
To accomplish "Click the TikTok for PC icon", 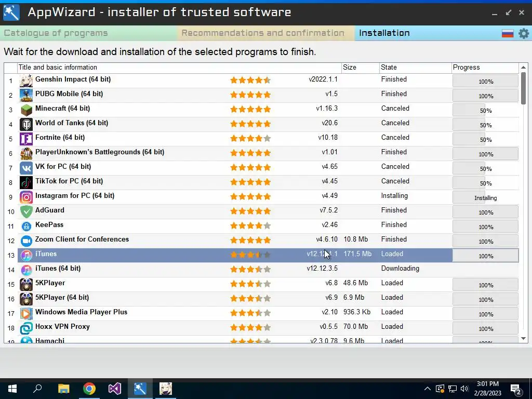I will pyautogui.click(x=26, y=183).
